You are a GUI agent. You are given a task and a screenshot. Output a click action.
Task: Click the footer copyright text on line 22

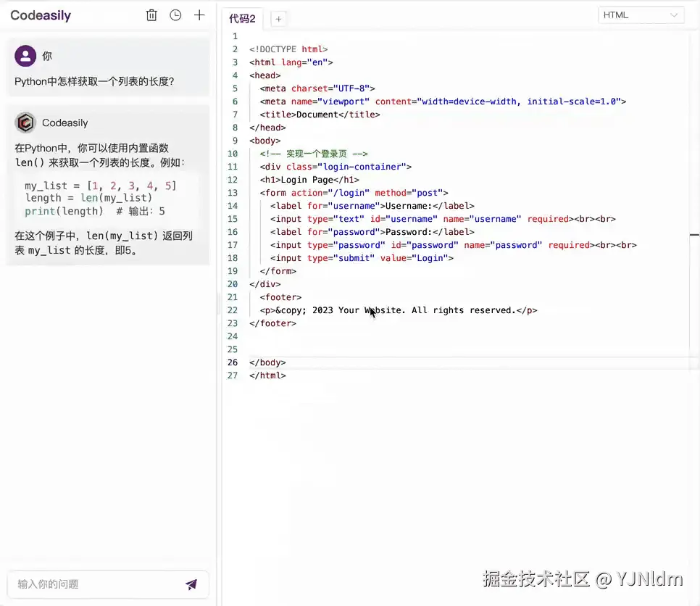coord(397,310)
